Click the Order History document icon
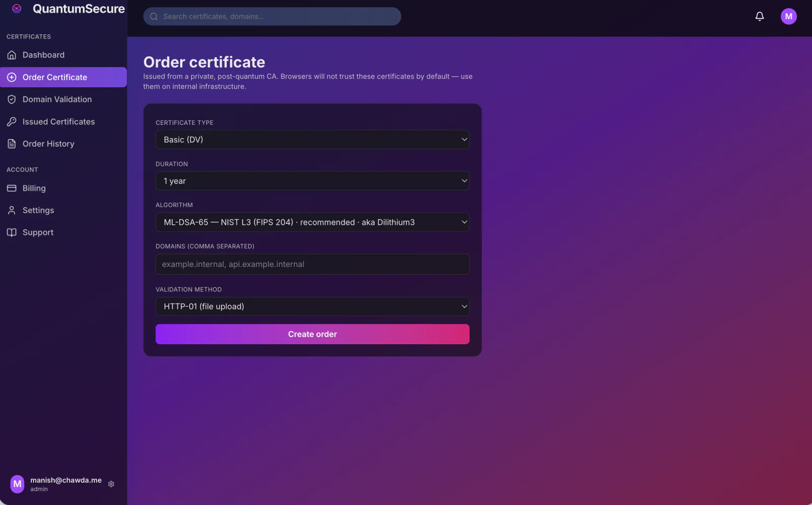 12,144
